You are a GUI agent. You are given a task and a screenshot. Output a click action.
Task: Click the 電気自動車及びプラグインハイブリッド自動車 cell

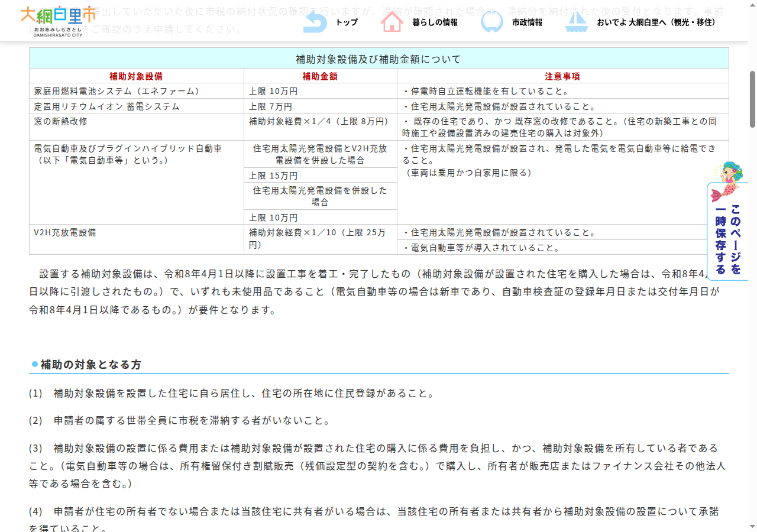pyautogui.click(x=136, y=182)
